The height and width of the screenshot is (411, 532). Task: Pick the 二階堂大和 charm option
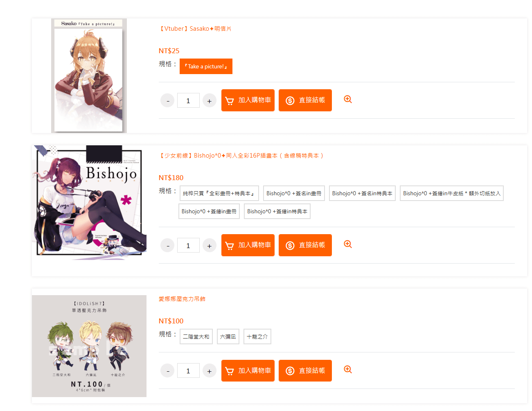coord(196,336)
